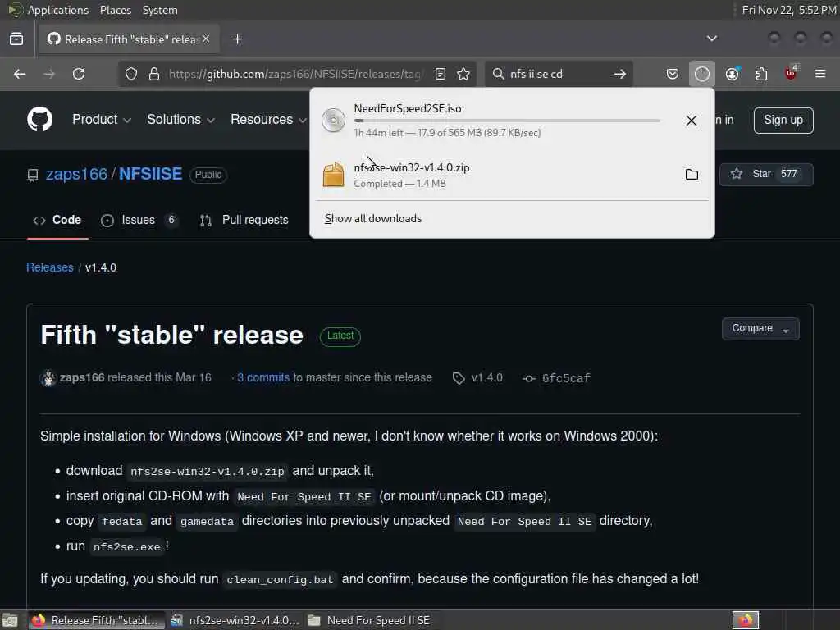Show nfs2se-win32-v1.4.0.zip in folder
The image size is (840, 630).
click(692, 175)
